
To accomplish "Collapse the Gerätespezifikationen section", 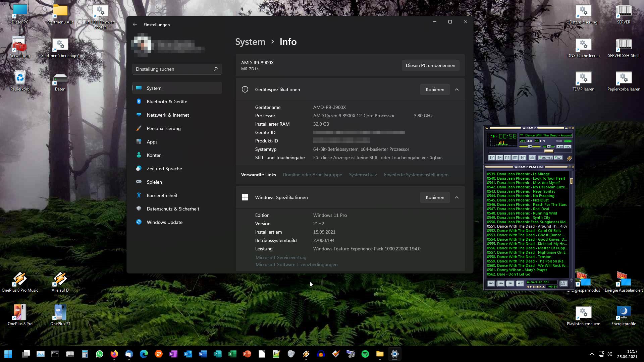I will [x=457, y=89].
